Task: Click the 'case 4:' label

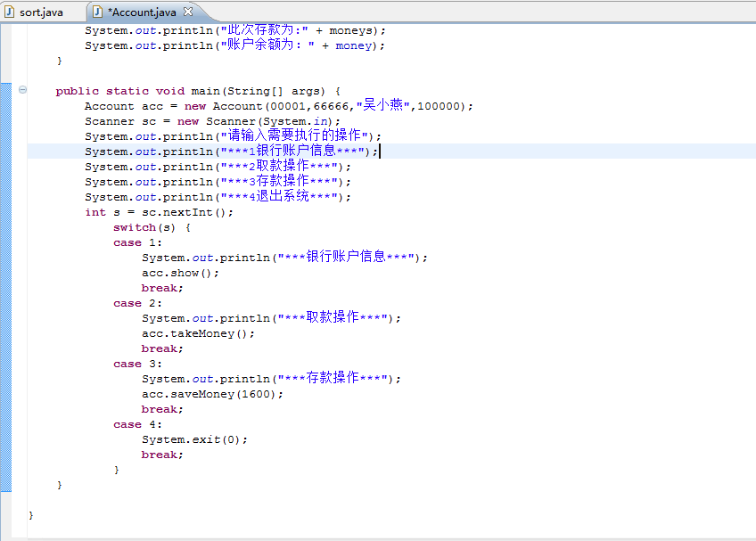Action: coord(138,425)
